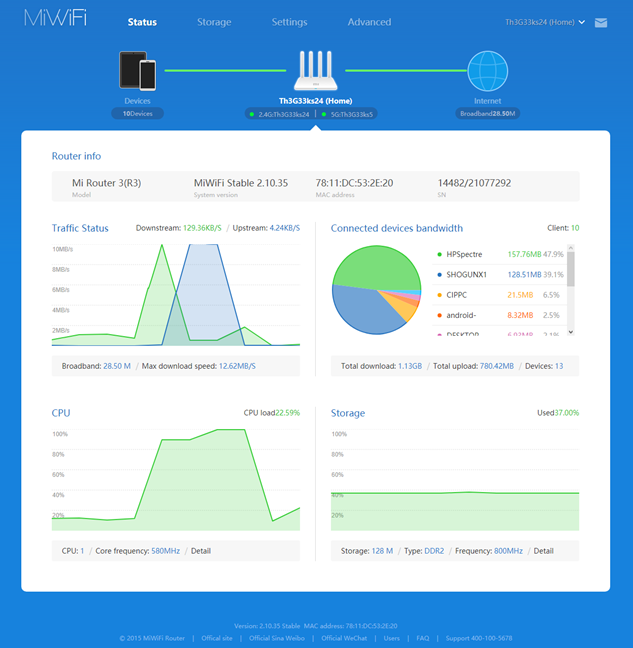Click the Connected devices bandwidth heading
Image resolution: width=633 pixels, height=648 pixels.
[397, 228]
